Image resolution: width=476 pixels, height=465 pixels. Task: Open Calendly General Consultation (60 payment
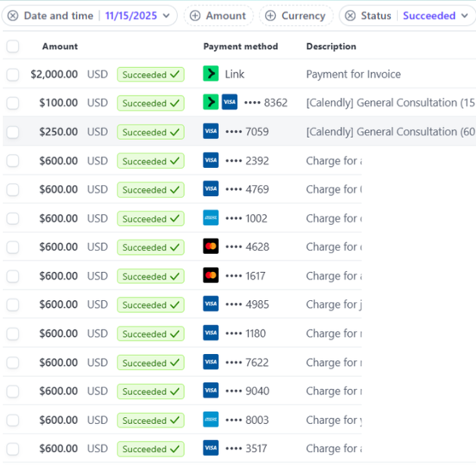(391, 131)
